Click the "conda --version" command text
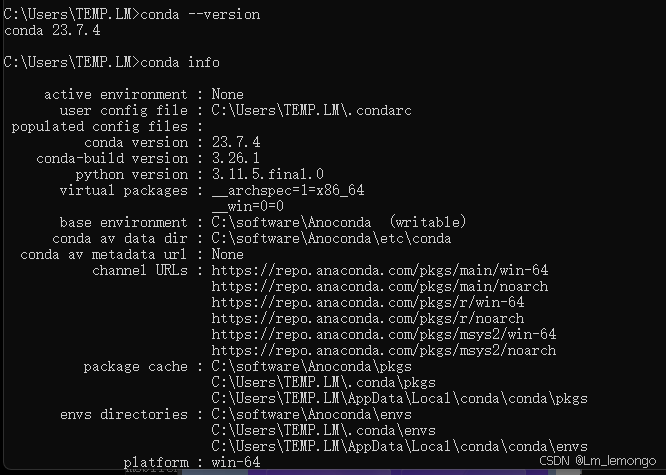The width and height of the screenshot is (666, 475). click(200, 14)
